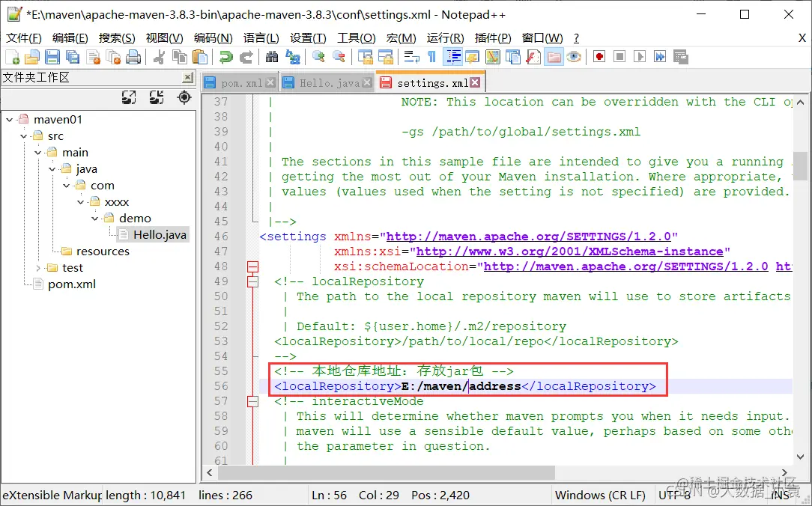Open the 文件(F) menu
The width and height of the screenshot is (812, 506).
pos(23,37)
